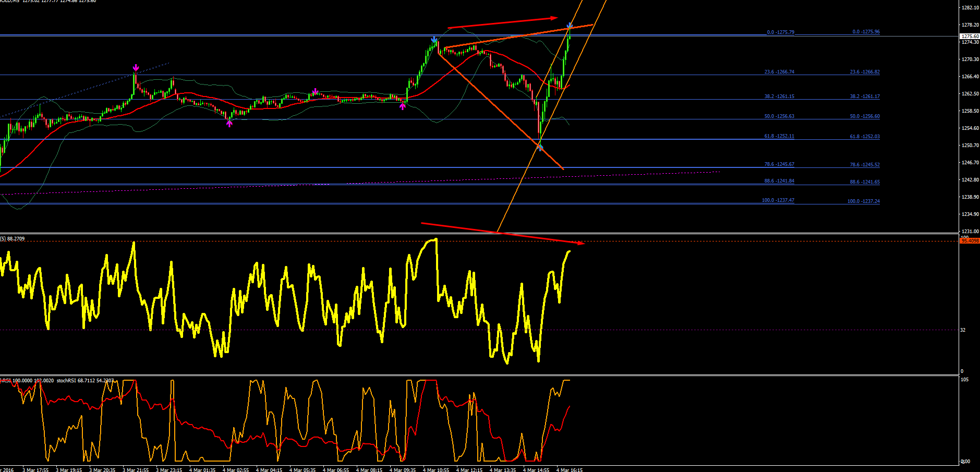Click the 4 Mar 16:15 time label
This screenshot has width=980, height=472.
coord(570,470)
